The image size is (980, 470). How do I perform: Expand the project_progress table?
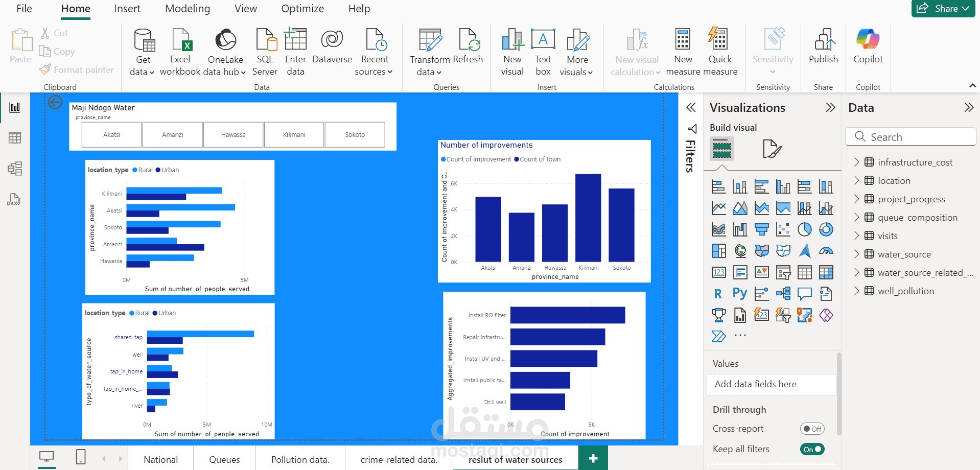click(x=857, y=199)
